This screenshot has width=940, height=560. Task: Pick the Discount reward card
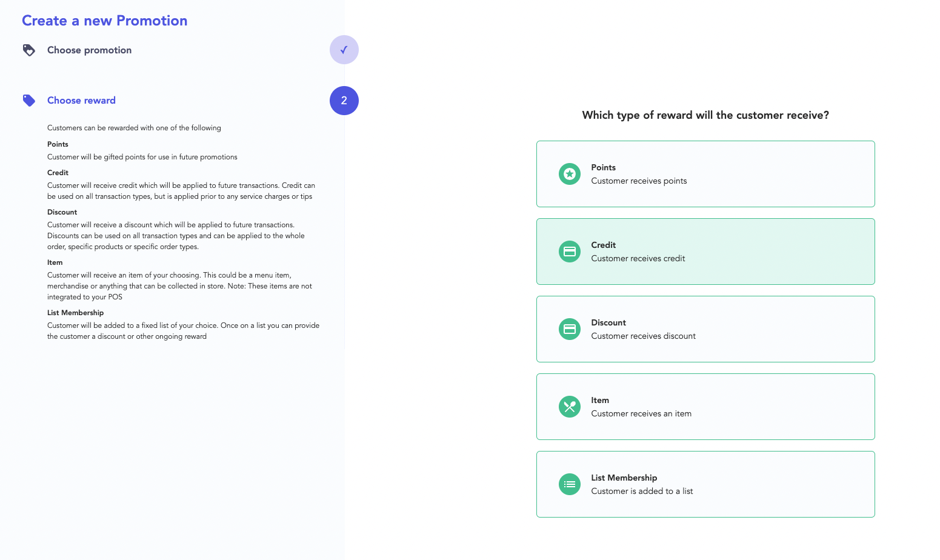click(x=705, y=329)
